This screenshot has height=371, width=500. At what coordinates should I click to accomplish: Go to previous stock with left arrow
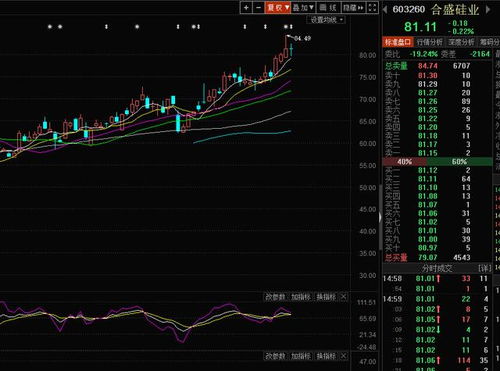385,9
